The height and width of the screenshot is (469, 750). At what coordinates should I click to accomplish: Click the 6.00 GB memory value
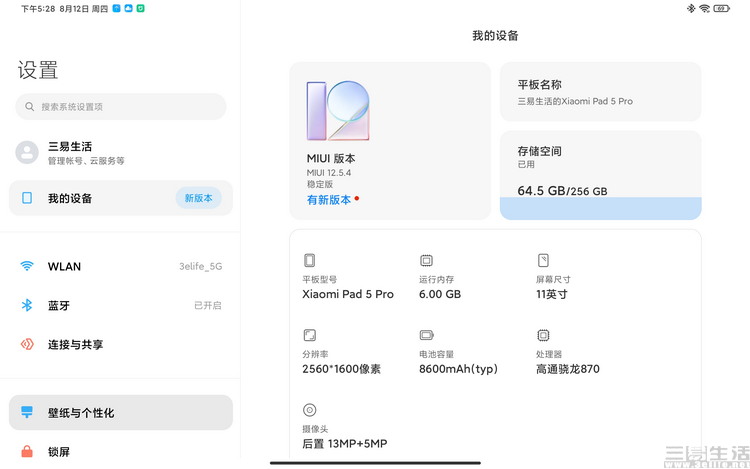pyautogui.click(x=440, y=294)
